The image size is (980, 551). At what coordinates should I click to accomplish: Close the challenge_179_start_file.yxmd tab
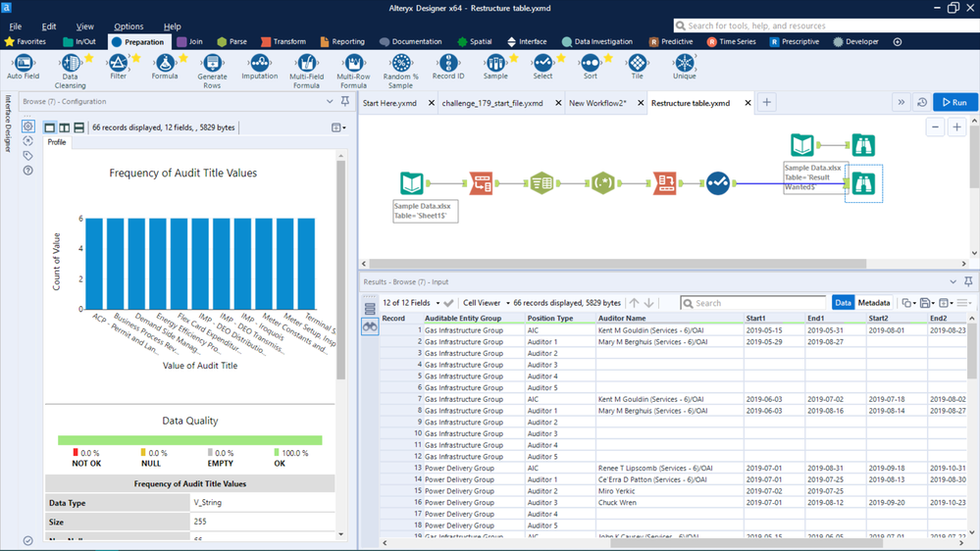(x=558, y=103)
